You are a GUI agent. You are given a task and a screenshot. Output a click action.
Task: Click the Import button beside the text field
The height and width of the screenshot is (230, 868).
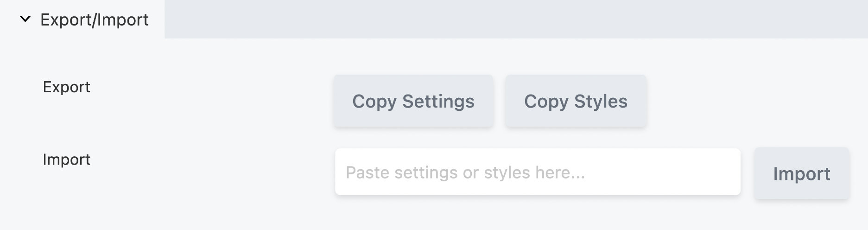[x=801, y=173]
